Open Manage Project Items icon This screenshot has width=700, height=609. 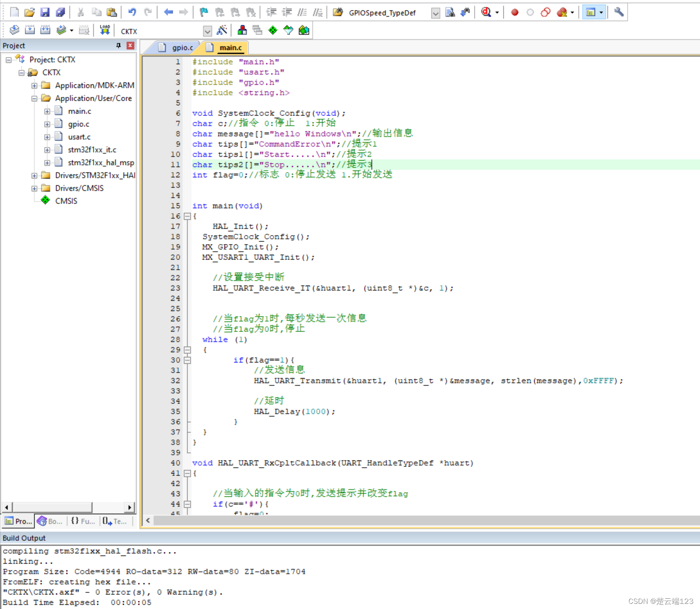pyautogui.click(x=242, y=30)
